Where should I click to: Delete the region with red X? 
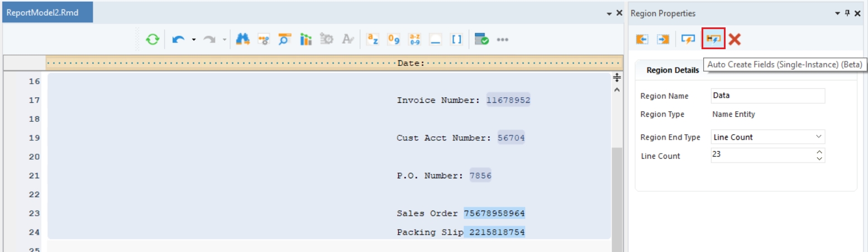pos(735,39)
